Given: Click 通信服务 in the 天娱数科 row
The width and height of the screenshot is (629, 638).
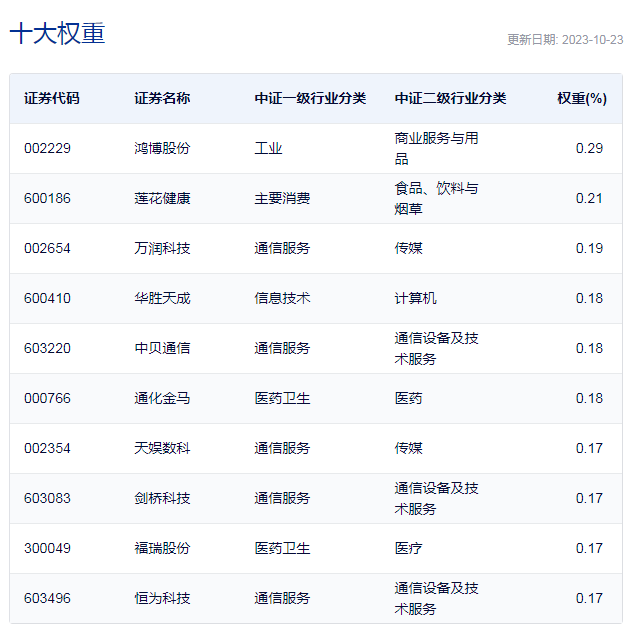Looking at the screenshot, I should [x=282, y=448].
